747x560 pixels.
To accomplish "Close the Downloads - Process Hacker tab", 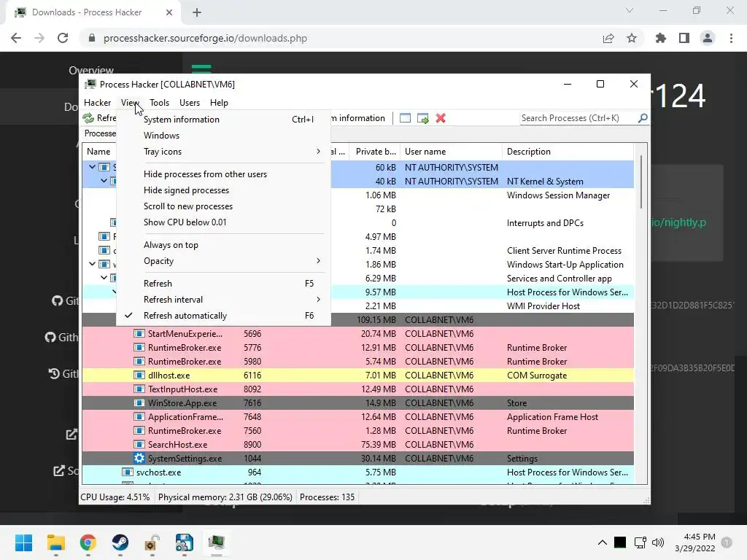I will click(x=169, y=12).
